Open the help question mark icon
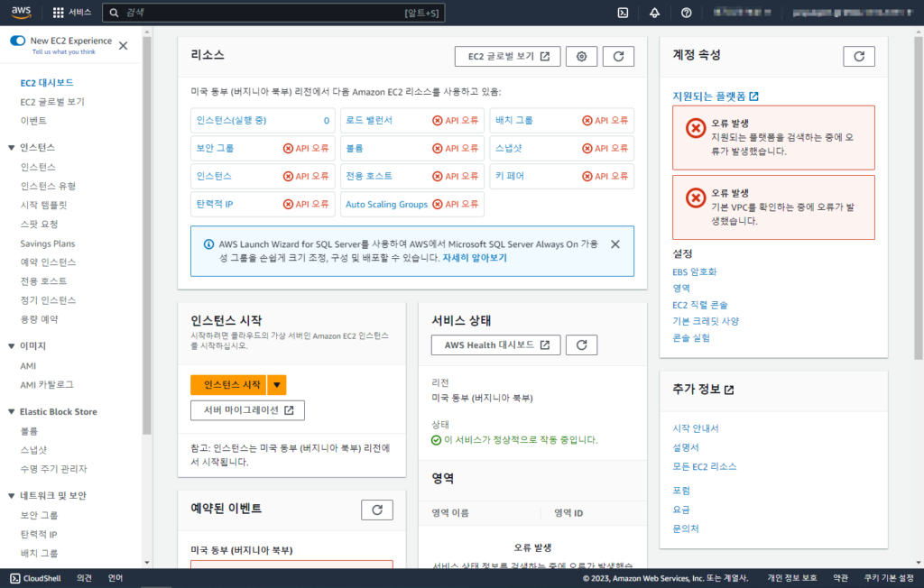 click(x=687, y=13)
